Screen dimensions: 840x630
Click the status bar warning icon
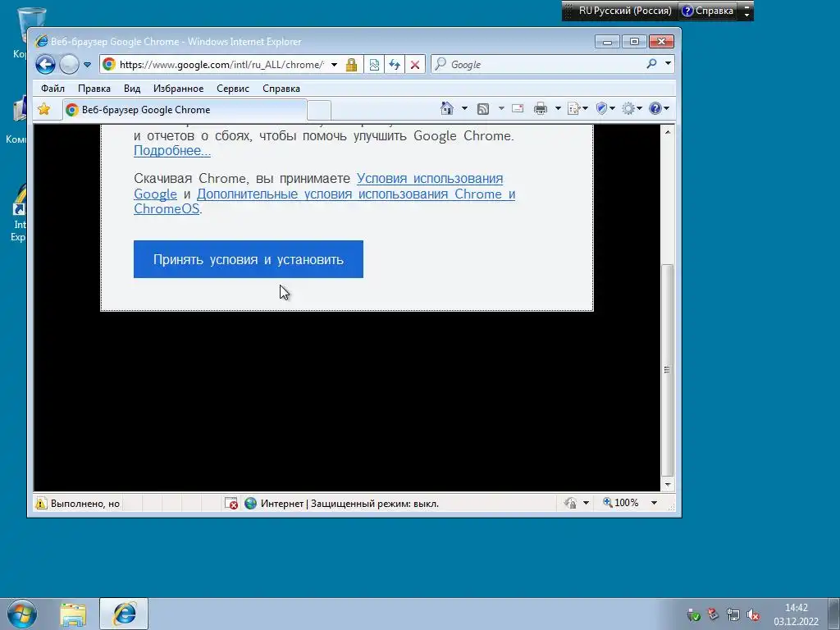point(41,503)
